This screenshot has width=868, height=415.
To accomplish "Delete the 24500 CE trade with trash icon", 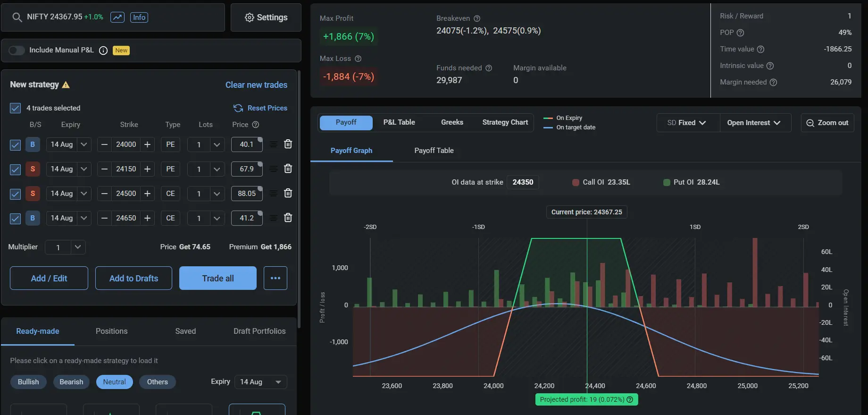I will 288,193.
